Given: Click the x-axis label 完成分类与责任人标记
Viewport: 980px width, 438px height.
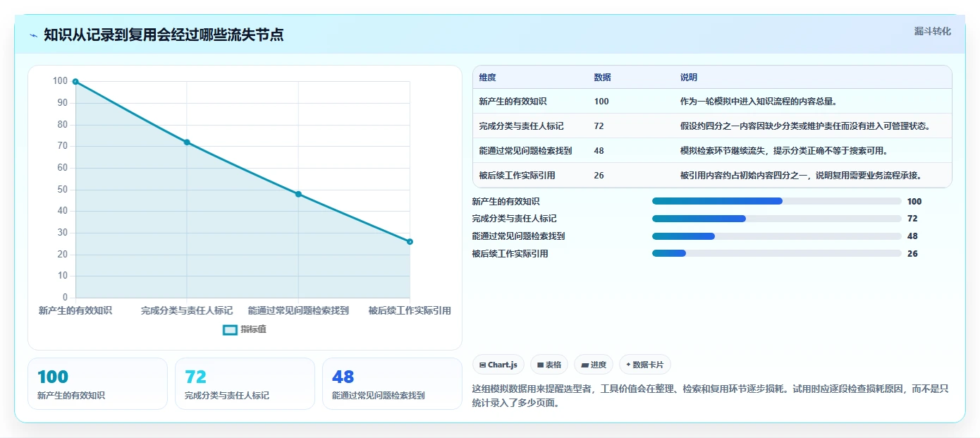Looking at the screenshot, I should click(187, 310).
